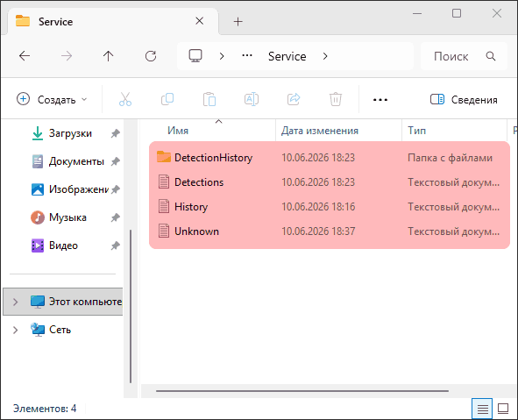This screenshot has height=420, width=518.
Task: Click the Cut scissors icon
Action: pyautogui.click(x=125, y=99)
